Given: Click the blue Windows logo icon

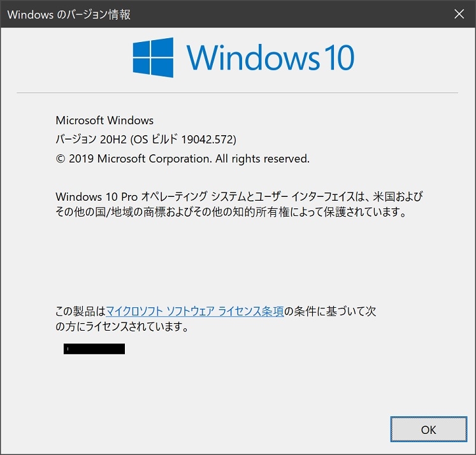Looking at the screenshot, I should (x=153, y=57).
